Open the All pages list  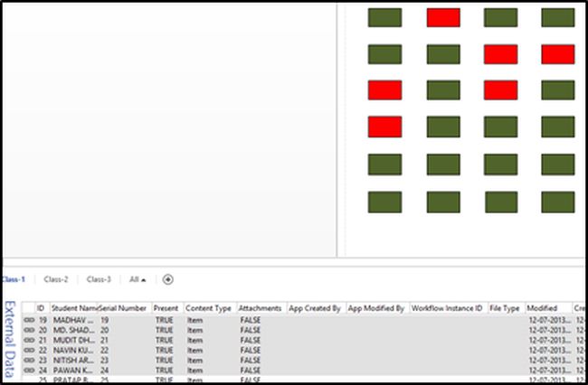(138, 279)
